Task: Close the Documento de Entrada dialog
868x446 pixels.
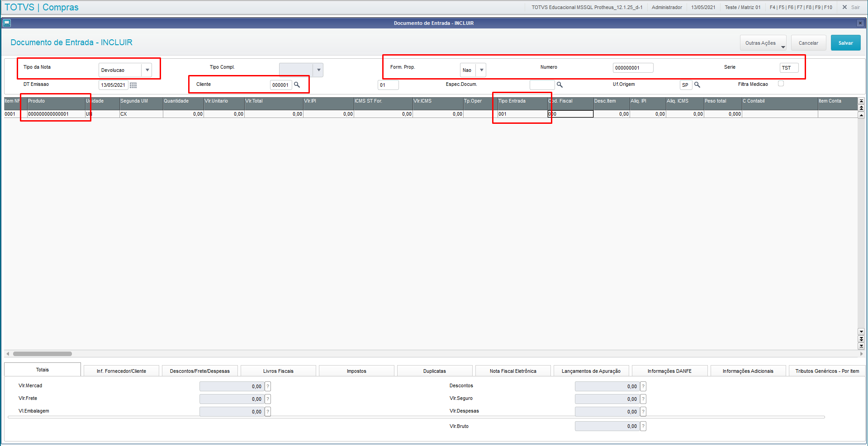Action: coord(860,23)
